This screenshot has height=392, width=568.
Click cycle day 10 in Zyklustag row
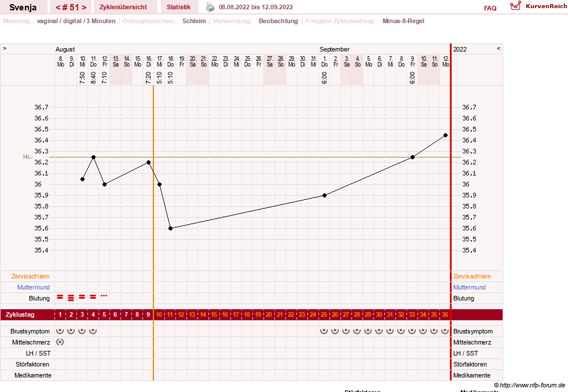(159, 314)
